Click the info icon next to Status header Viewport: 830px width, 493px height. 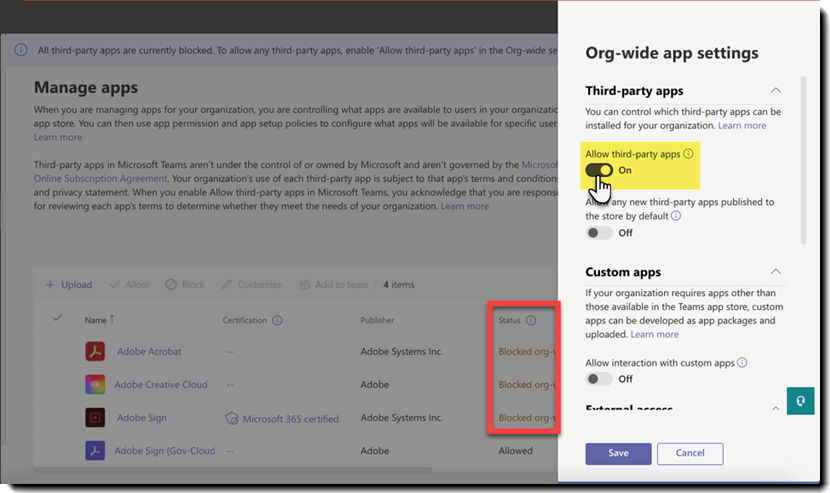coord(531,320)
